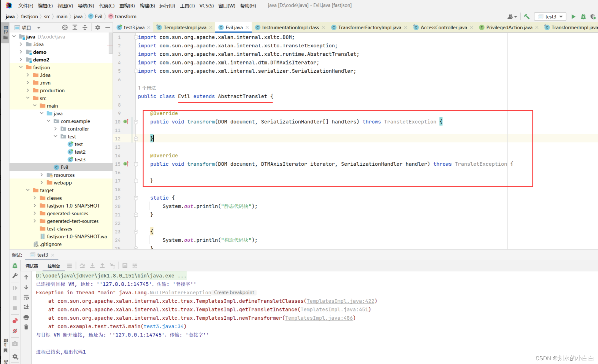Click the green Run button in top toolbar

[573, 17]
